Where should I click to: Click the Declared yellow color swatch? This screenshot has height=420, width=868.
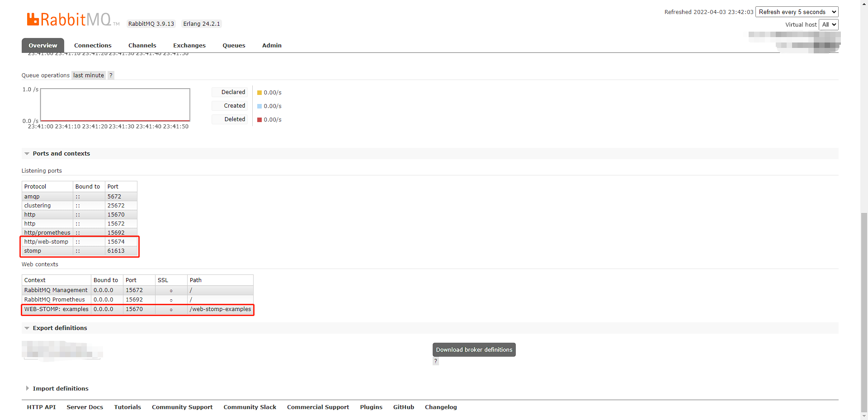259,93
